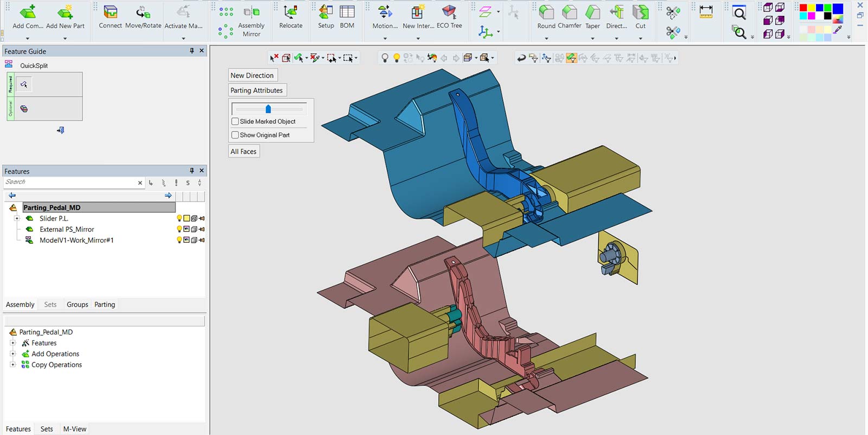Toggle visibility bulb for Slider P.L.
The width and height of the screenshot is (868, 435).
click(x=179, y=218)
